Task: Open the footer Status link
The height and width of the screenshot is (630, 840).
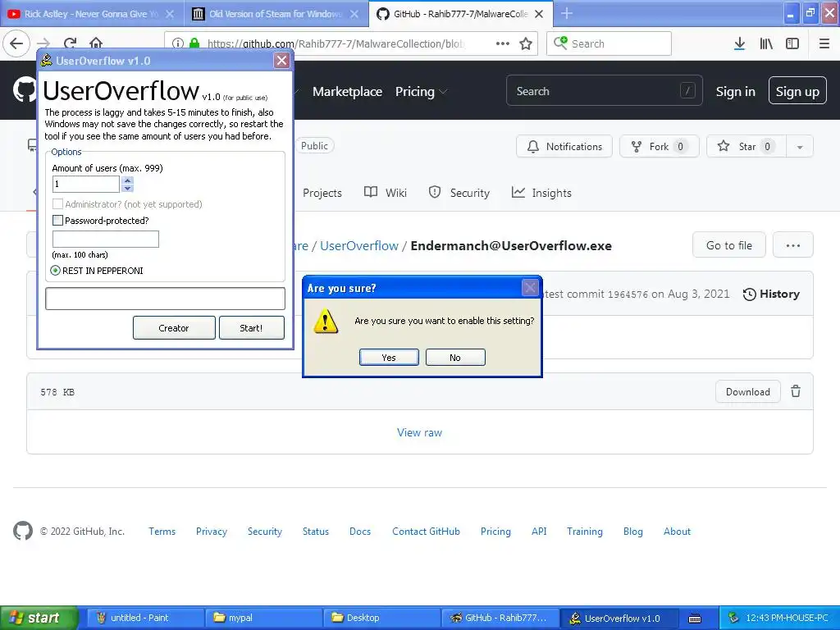Action: pyautogui.click(x=316, y=532)
